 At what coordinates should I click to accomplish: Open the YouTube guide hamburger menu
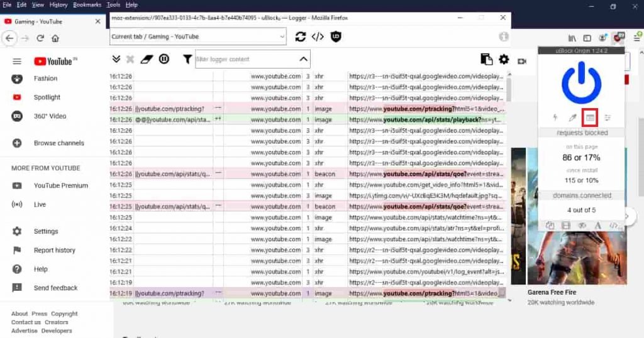click(17, 61)
